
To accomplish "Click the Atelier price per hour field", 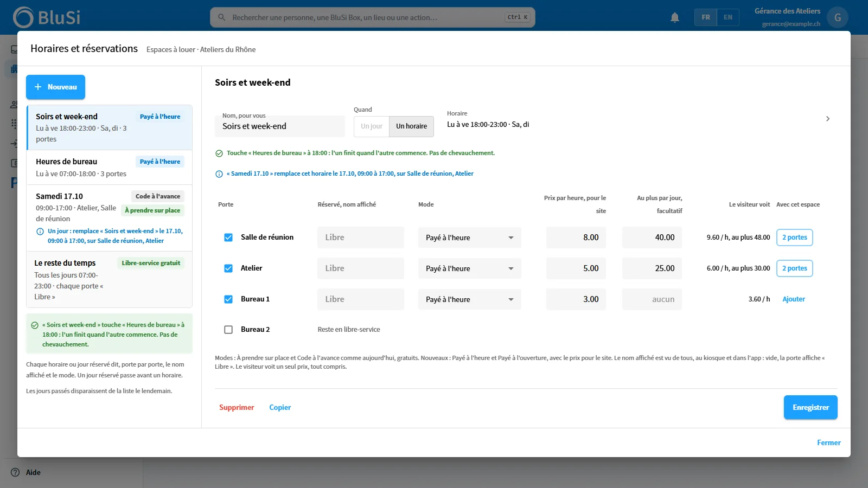I will (x=576, y=268).
